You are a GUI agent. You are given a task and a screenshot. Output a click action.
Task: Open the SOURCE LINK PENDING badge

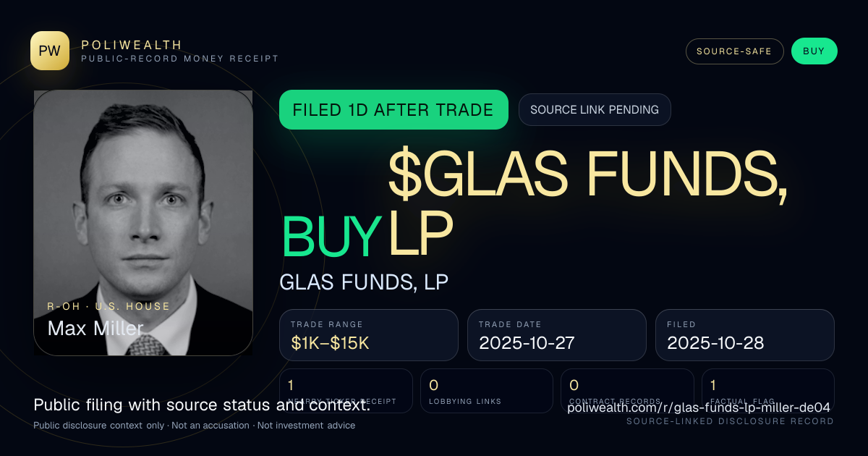pyautogui.click(x=595, y=110)
